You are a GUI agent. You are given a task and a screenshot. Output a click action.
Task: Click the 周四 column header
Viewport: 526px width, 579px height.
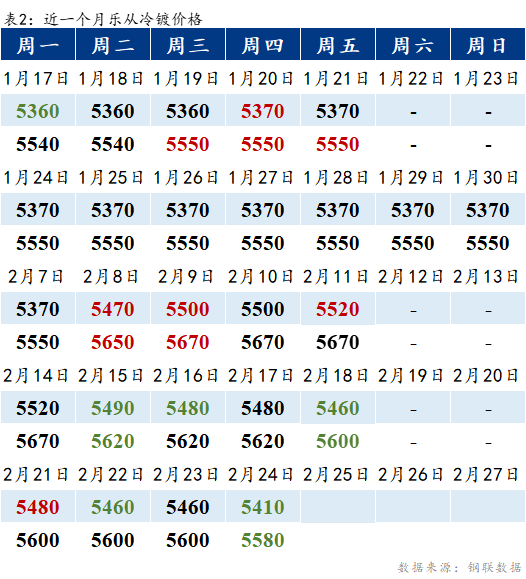tap(263, 44)
